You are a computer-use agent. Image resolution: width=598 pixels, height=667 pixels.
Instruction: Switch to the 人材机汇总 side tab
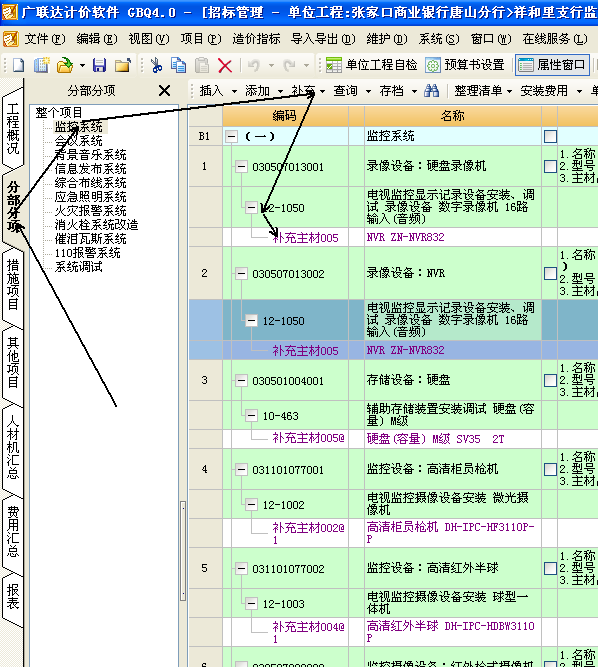click(x=13, y=447)
